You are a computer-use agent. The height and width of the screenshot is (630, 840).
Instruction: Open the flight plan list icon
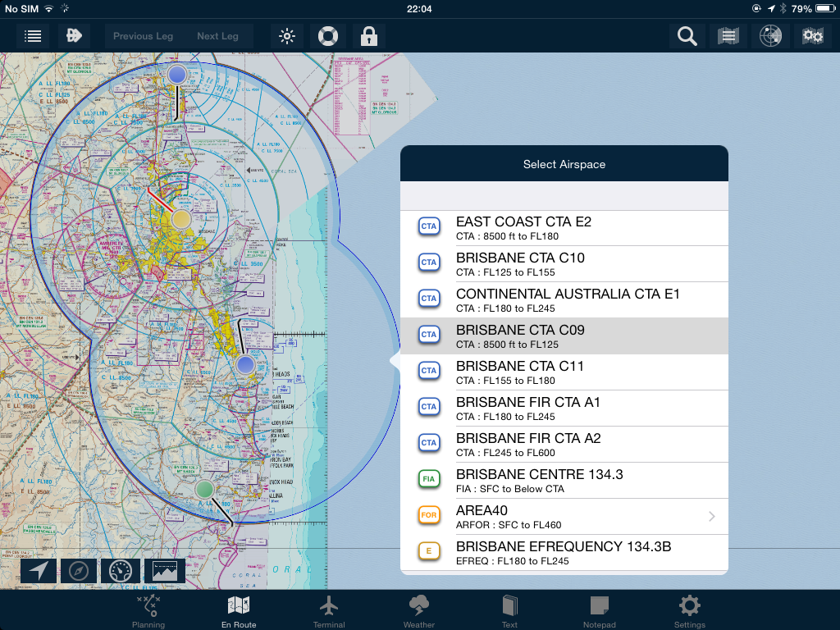(x=33, y=36)
